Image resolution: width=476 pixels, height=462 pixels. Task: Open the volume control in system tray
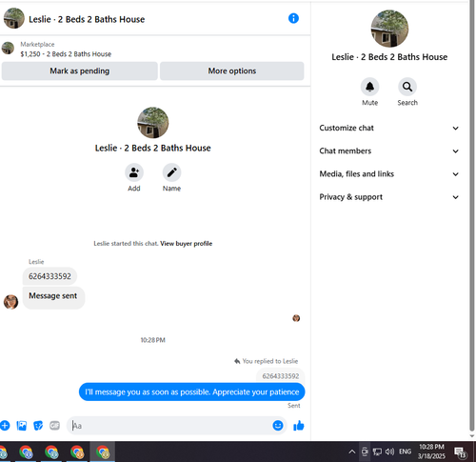389,452
